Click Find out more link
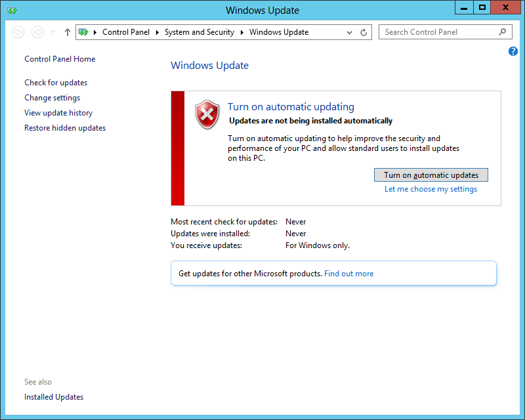Image resolution: width=525 pixels, height=420 pixels. coord(349,274)
